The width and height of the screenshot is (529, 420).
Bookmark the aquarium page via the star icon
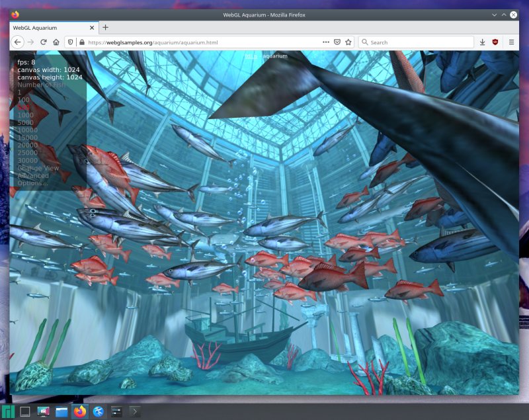point(348,42)
